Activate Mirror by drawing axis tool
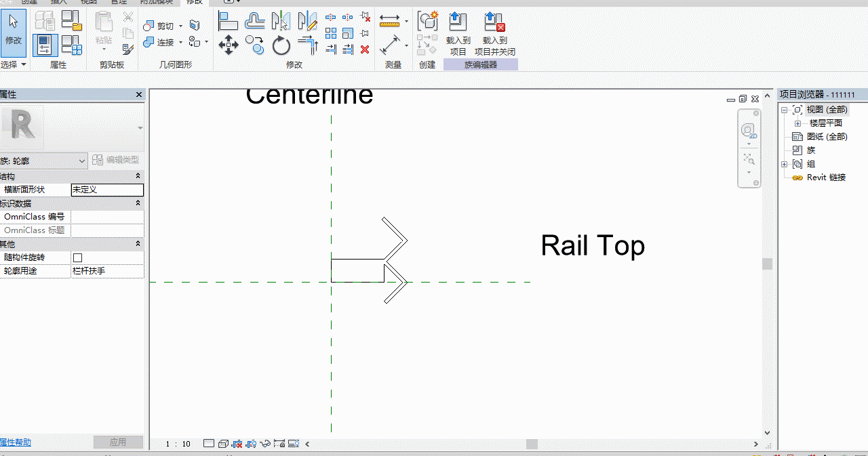This screenshot has width=868, height=456. [307, 22]
